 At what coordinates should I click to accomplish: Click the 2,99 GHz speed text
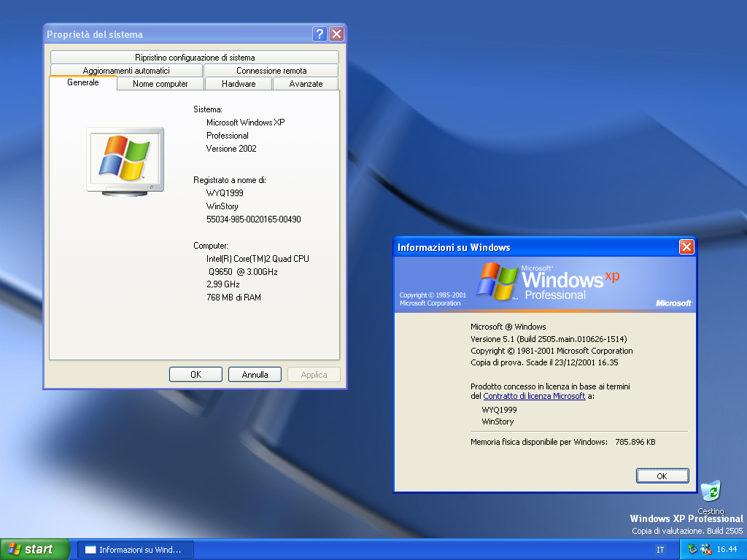pyautogui.click(x=223, y=284)
